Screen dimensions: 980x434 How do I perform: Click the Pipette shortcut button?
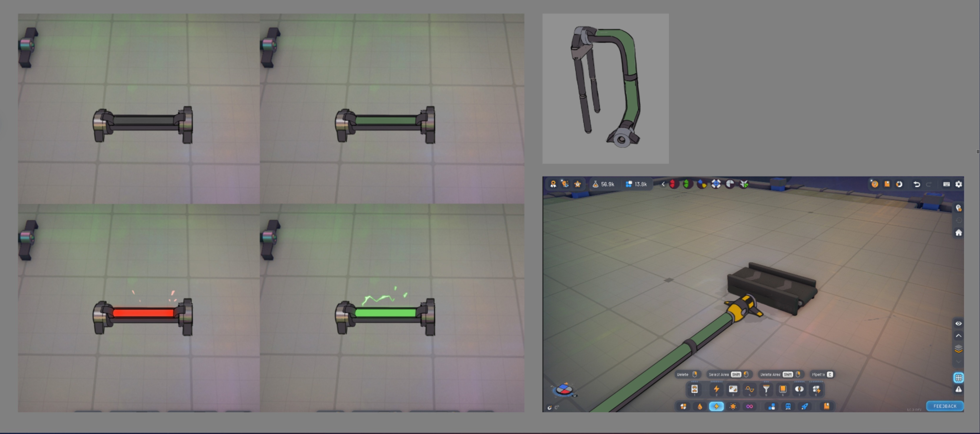pyautogui.click(x=822, y=375)
